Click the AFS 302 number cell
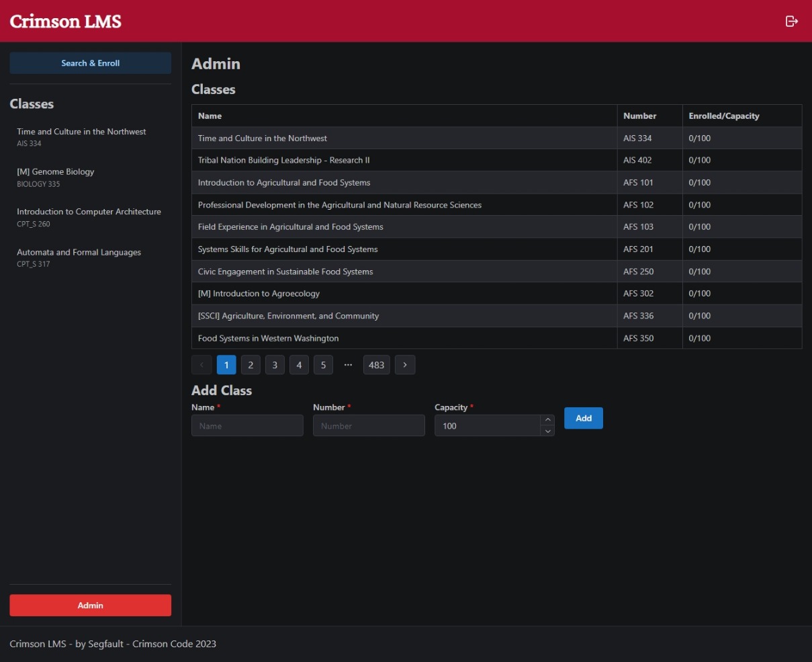812x662 pixels. pos(649,294)
